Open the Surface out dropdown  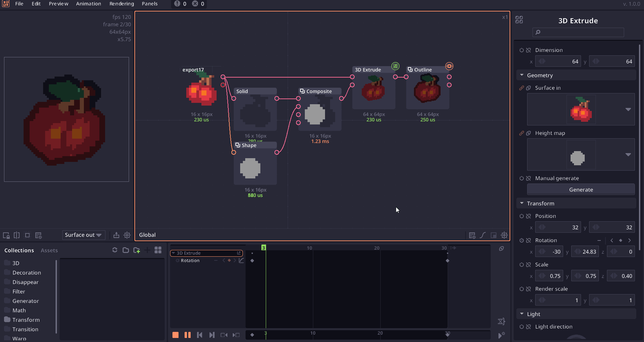[84, 235]
